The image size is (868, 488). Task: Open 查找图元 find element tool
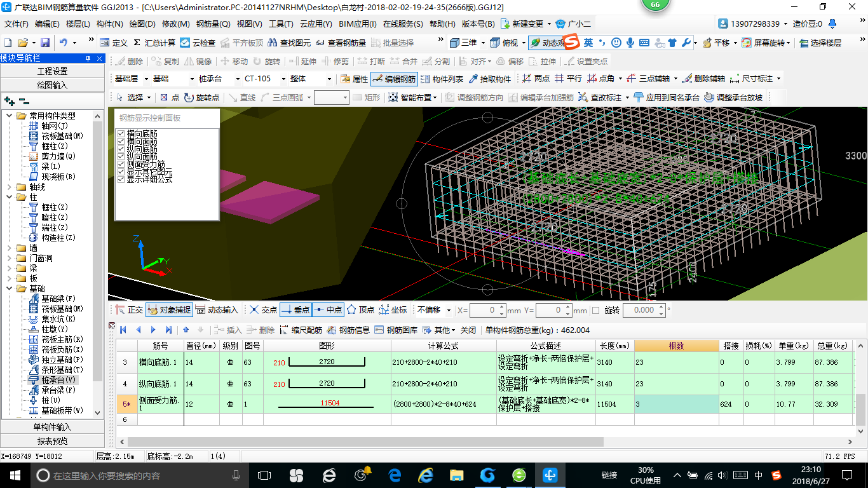[290, 43]
